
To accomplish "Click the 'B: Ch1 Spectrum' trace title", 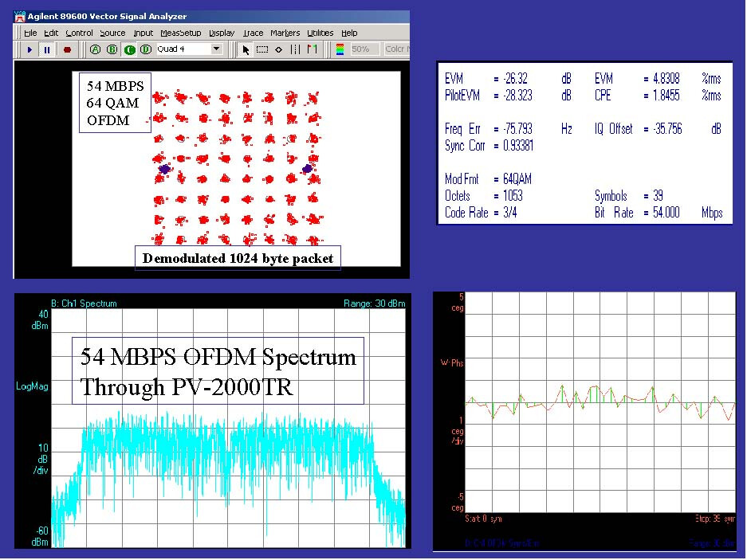I will click(x=84, y=303).
